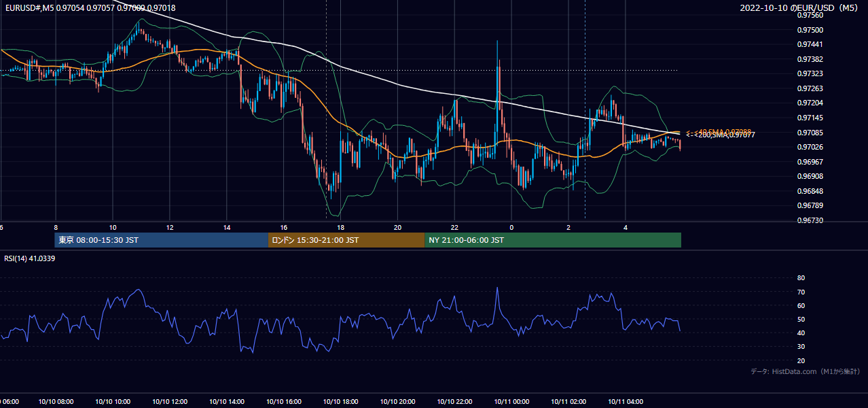This screenshot has height=408, width=868.
Task: Click the 10/10 08:00 time axis label
Action: pyautogui.click(x=56, y=402)
